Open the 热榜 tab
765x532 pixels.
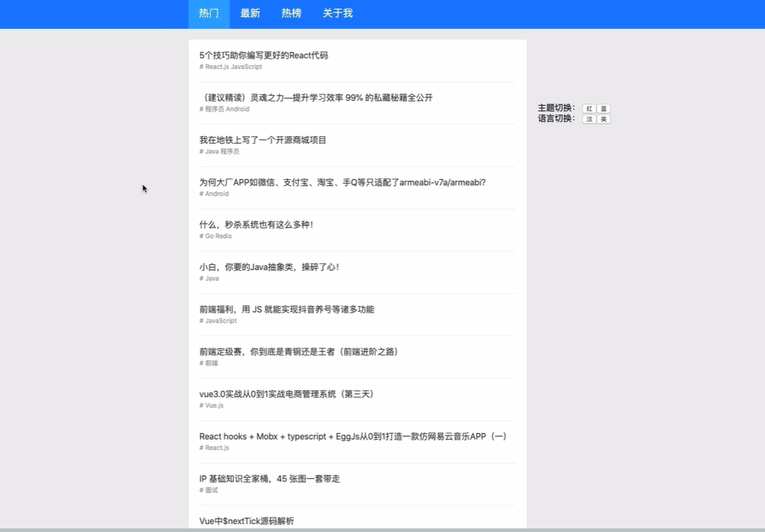pyautogui.click(x=291, y=14)
